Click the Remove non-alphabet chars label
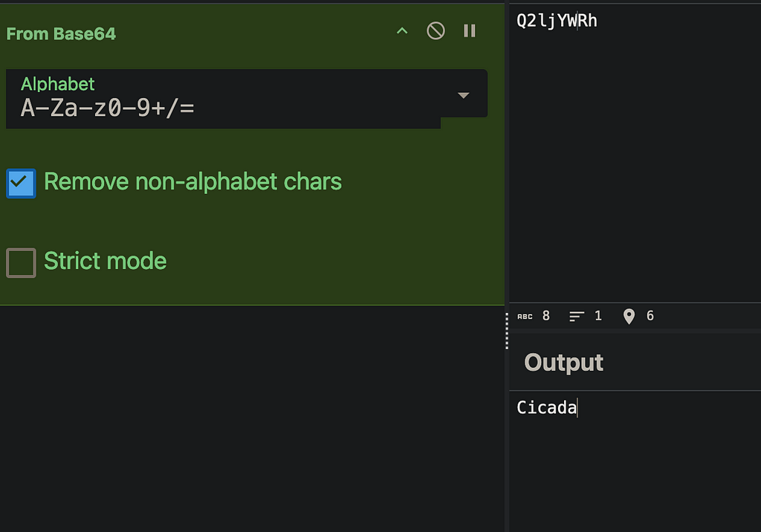 [192, 181]
